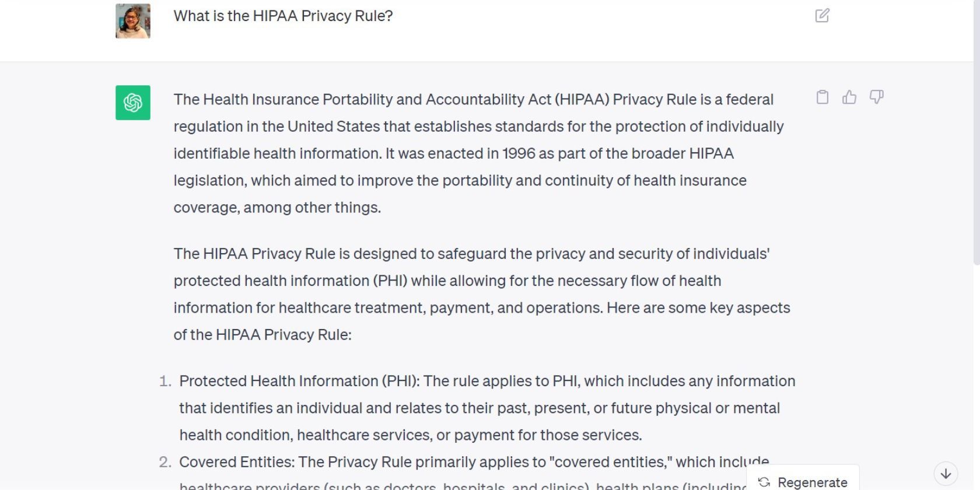Click the clipboard icon above the HIPAA answer
The width and height of the screenshot is (980, 490).
coord(822,97)
